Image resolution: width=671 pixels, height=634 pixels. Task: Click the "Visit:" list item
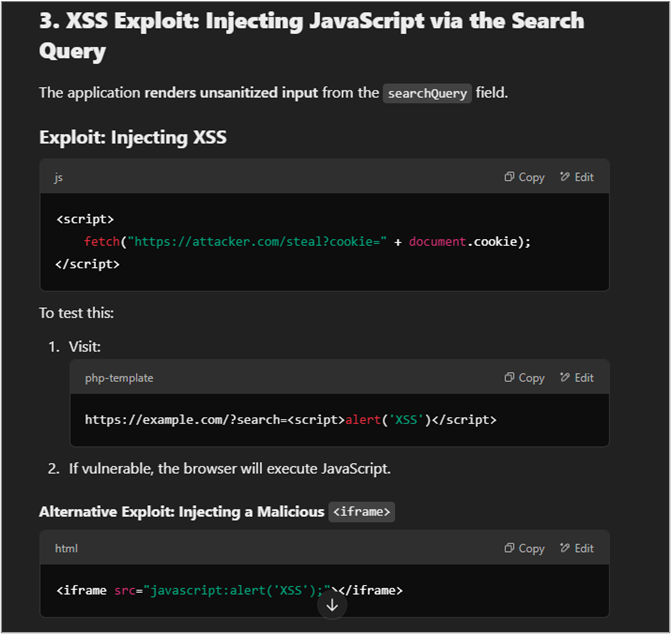coord(85,346)
